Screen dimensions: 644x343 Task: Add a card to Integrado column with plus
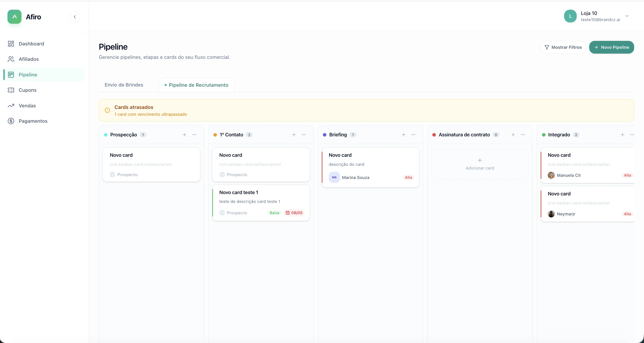click(x=623, y=135)
